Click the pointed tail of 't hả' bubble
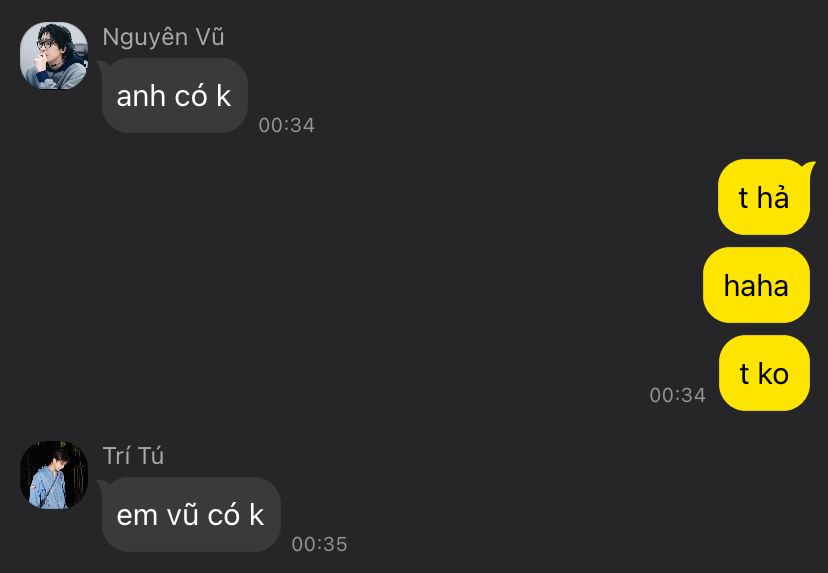Viewport: 828px width, 573px height. (809, 167)
